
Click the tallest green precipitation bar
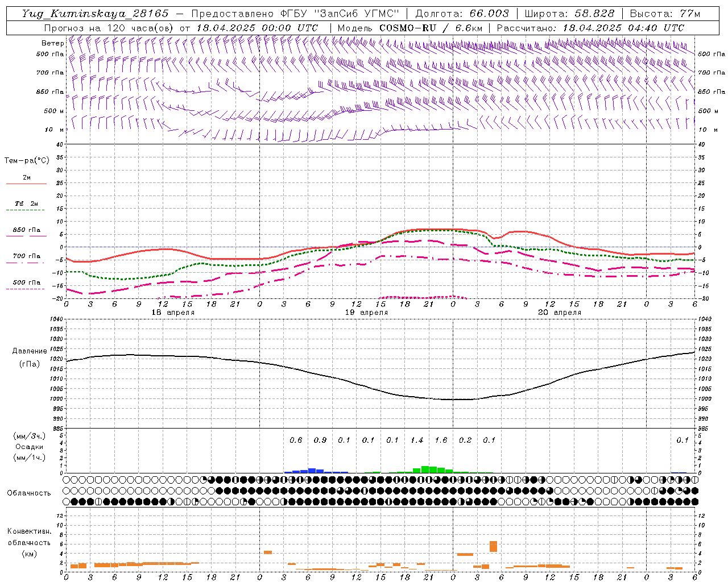pos(425,469)
